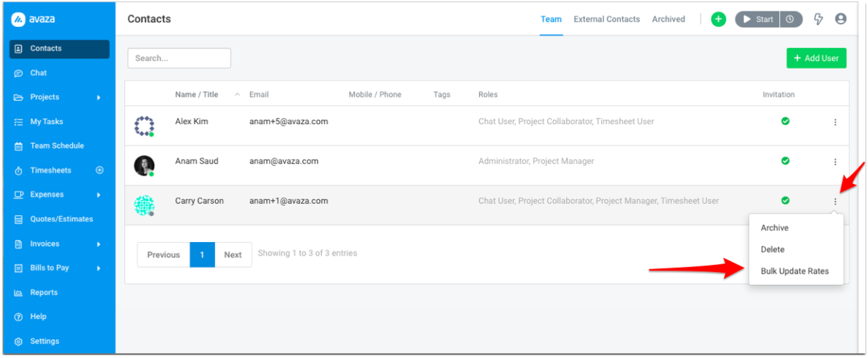Switch to the External Contacts tab
Screen dimensions: 868x358
point(606,19)
